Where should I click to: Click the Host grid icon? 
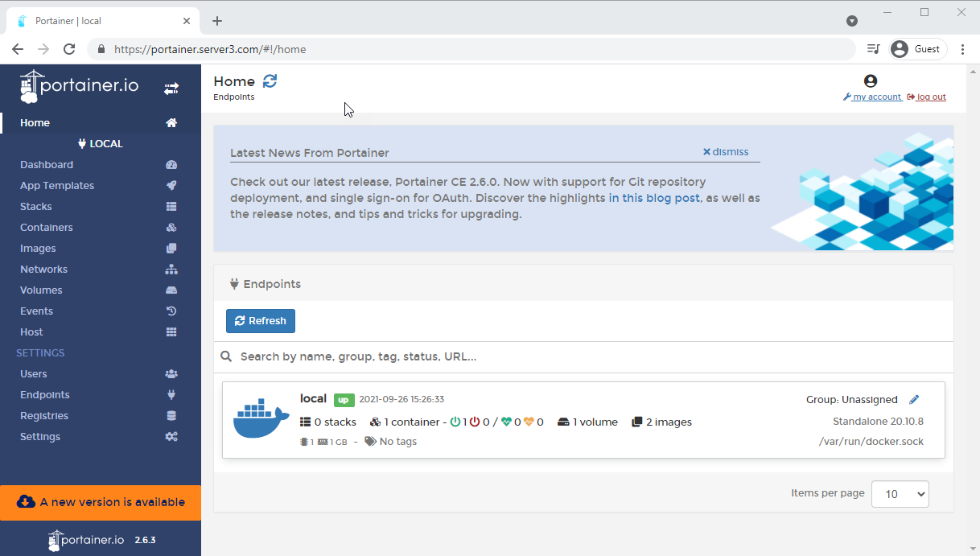pos(171,332)
